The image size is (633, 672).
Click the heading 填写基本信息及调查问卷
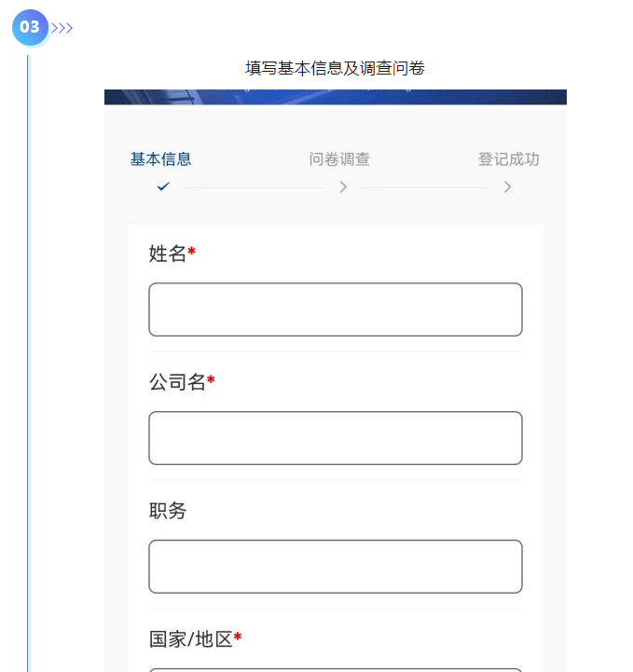(335, 68)
